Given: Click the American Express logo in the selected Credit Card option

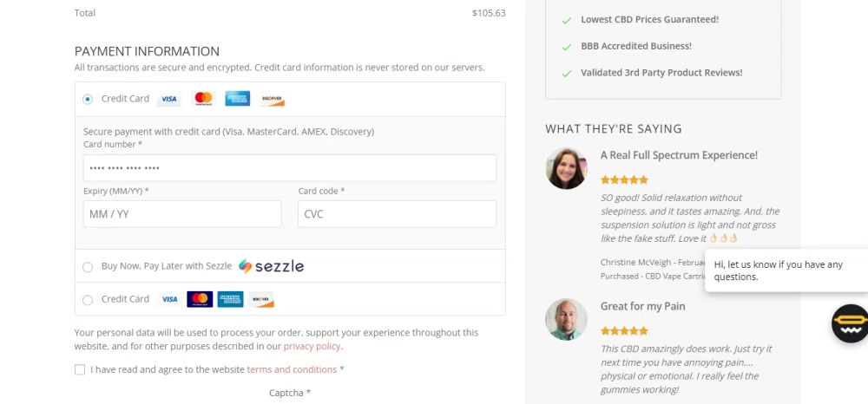Looking at the screenshot, I should (x=237, y=99).
